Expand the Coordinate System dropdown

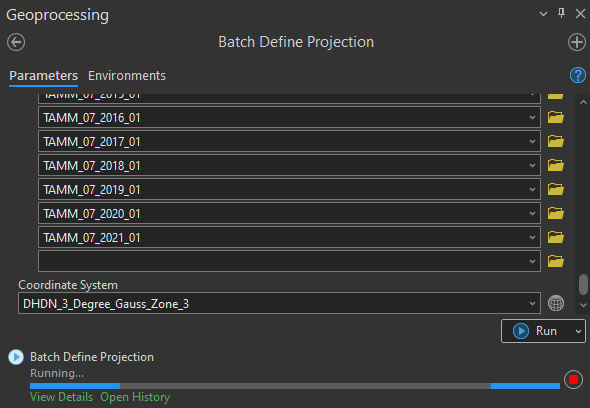pyautogui.click(x=532, y=303)
